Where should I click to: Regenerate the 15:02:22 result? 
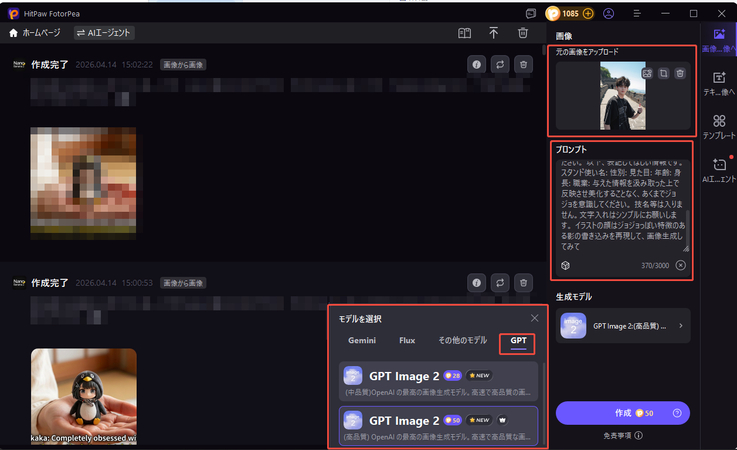tap(500, 65)
